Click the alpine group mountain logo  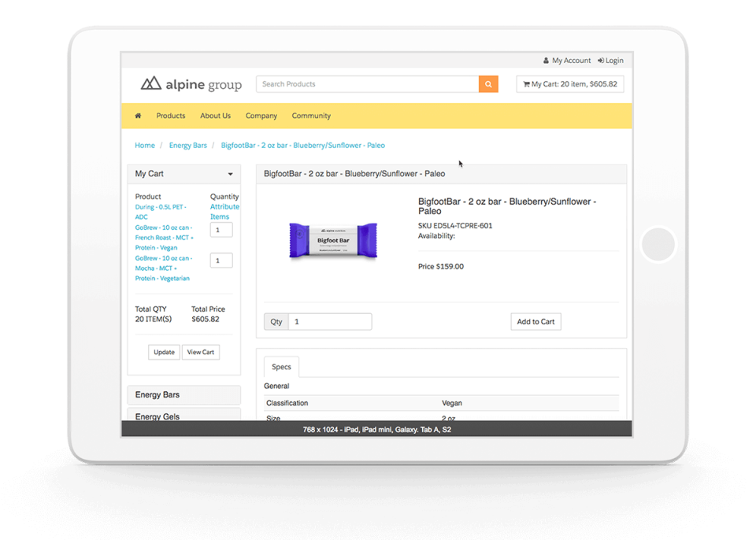tap(150, 83)
